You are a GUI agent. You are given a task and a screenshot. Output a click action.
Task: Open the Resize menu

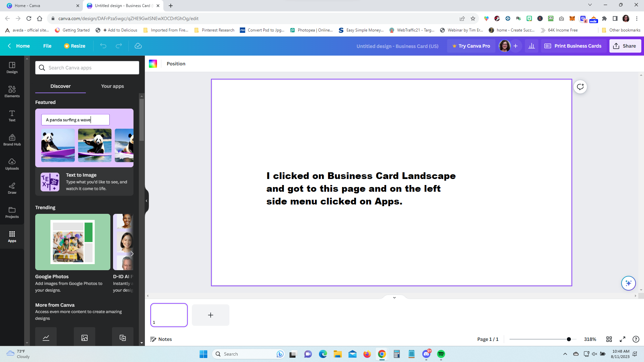75,46
